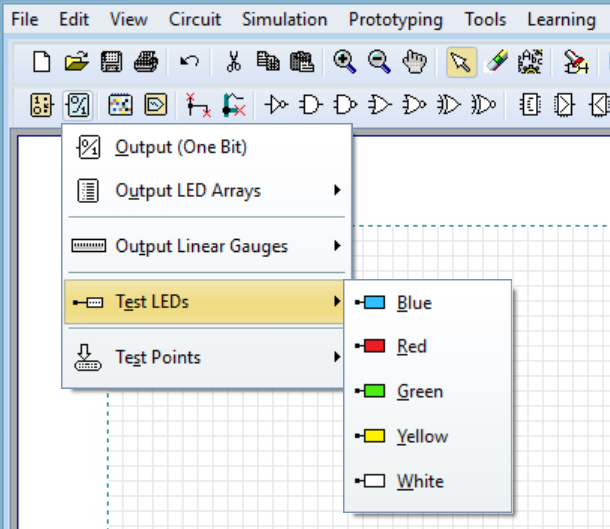This screenshot has width=610, height=529.
Task: Click the yellow waveform display icon
Action: [156, 105]
